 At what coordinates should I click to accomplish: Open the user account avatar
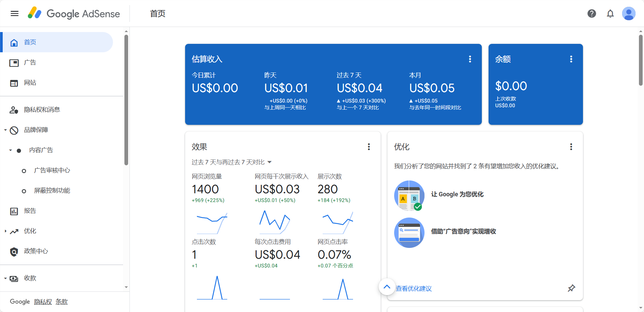click(x=628, y=13)
